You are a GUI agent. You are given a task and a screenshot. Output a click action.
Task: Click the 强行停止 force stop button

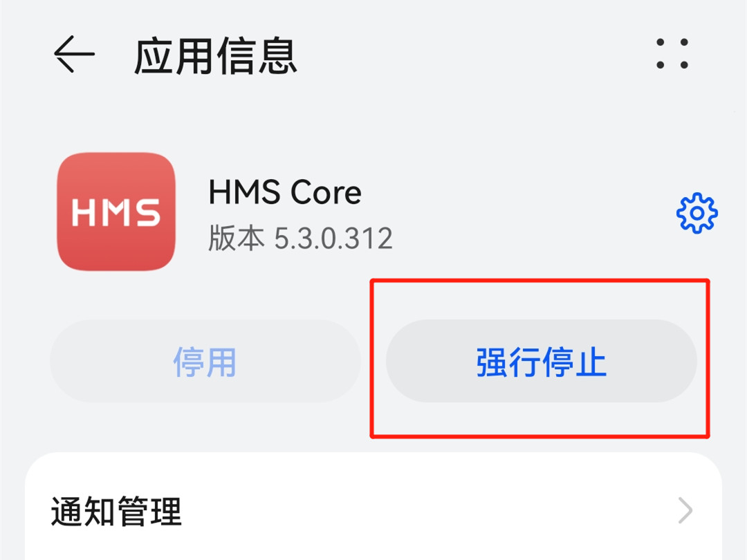(x=541, y=361)
